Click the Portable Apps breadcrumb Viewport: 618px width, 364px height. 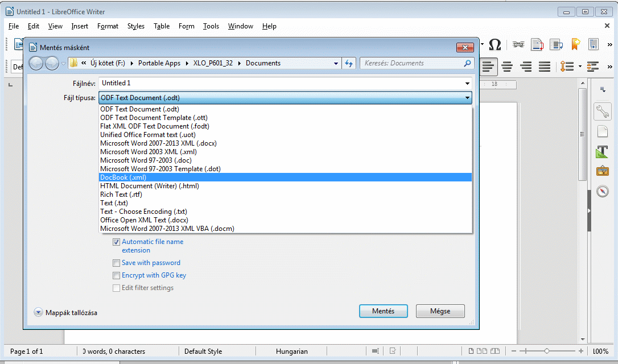[x=159, y=63]
